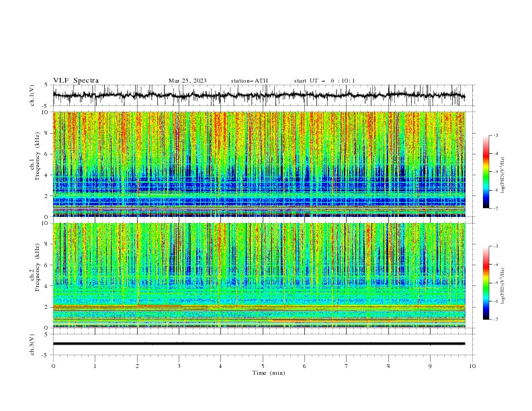Click inside the ch.2 spectrogram panel
532x411 pixels.
pyautogui.click(x=259, y=275)
